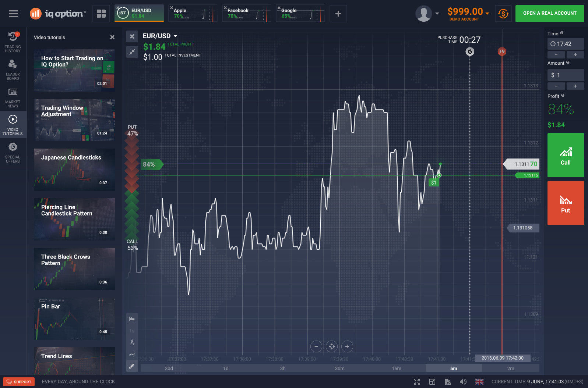Close the EUR/USD chart with X
Screen dimensions: 588x388
pyautogui.click(x=132, y=36)
